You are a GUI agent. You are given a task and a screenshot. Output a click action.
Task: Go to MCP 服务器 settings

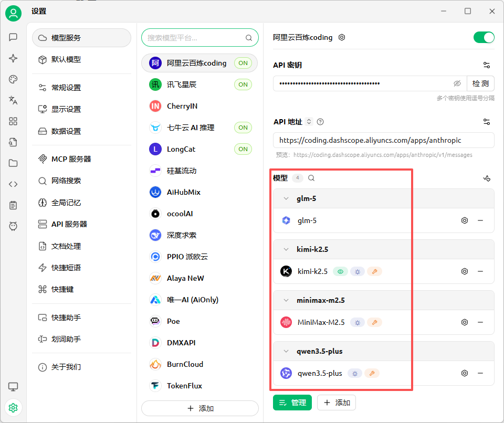[x=71, y=159]
